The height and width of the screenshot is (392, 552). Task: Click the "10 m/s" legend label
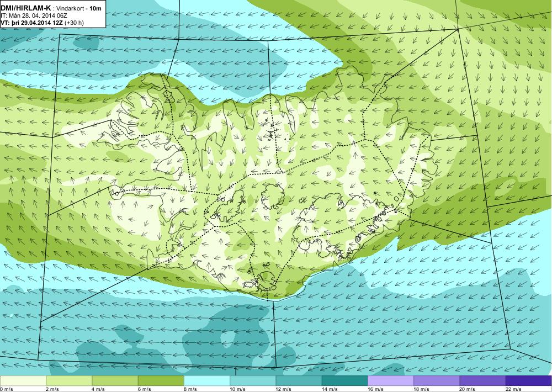point(237,389)
